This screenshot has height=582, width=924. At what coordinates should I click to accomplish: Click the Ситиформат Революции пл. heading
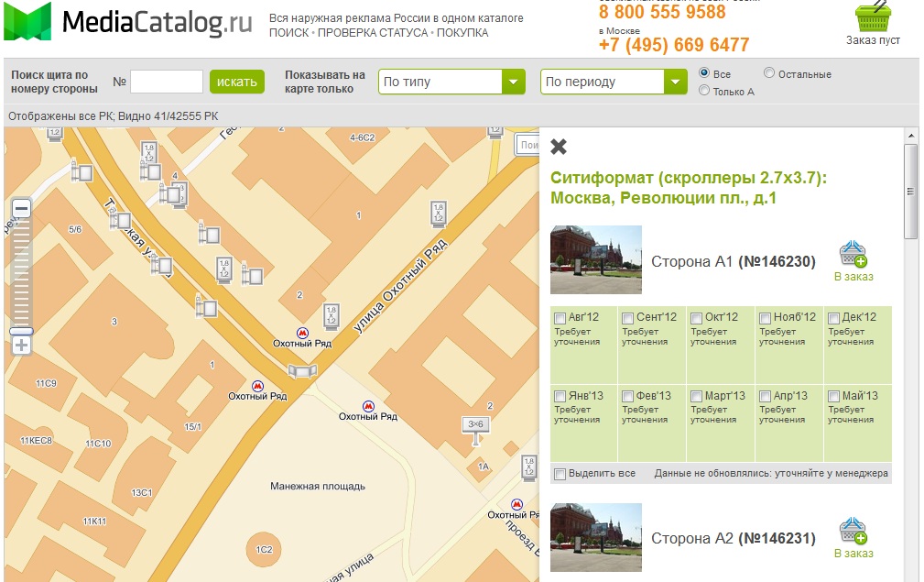[x=689, y=188]
